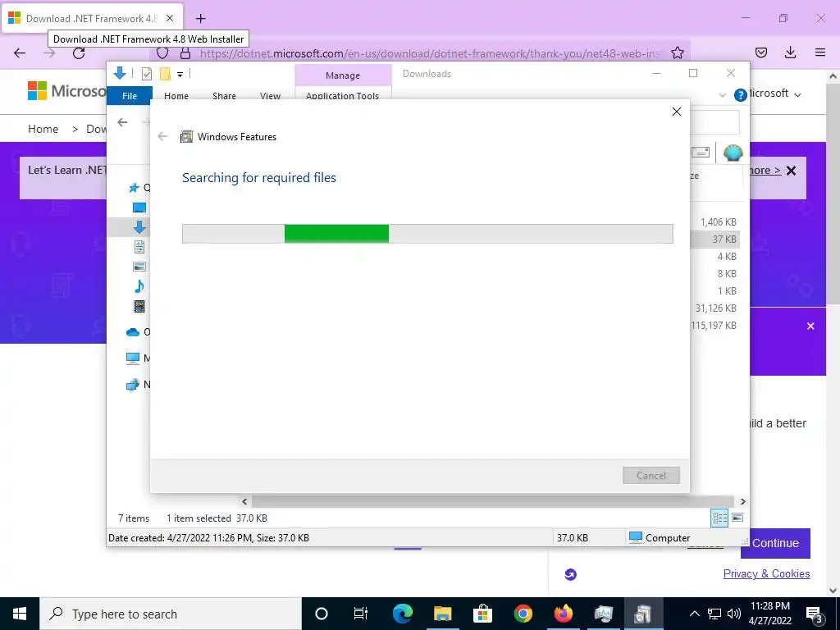The height and width of the screenshot is (630, 840).
Task: Close the Download .NET Framework tab
Action: click(x=169, y=18)
